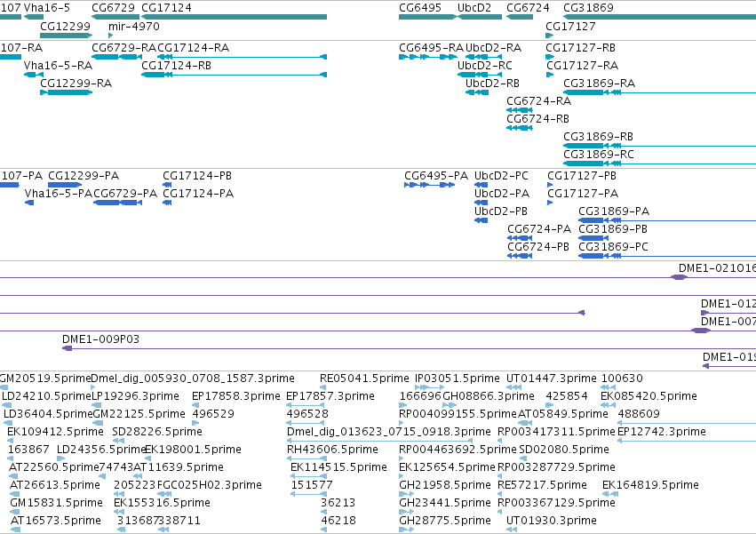This screenshot has height=534, width=756.
Task: Click the CG17127 gene arrow
Action: 550,36
